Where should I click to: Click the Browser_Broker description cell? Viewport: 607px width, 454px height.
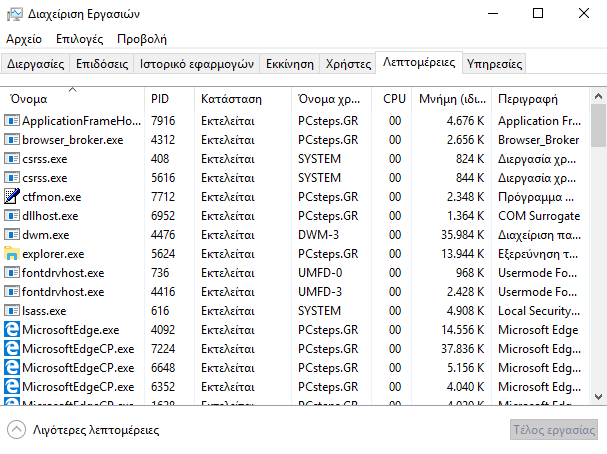point(538,140)
